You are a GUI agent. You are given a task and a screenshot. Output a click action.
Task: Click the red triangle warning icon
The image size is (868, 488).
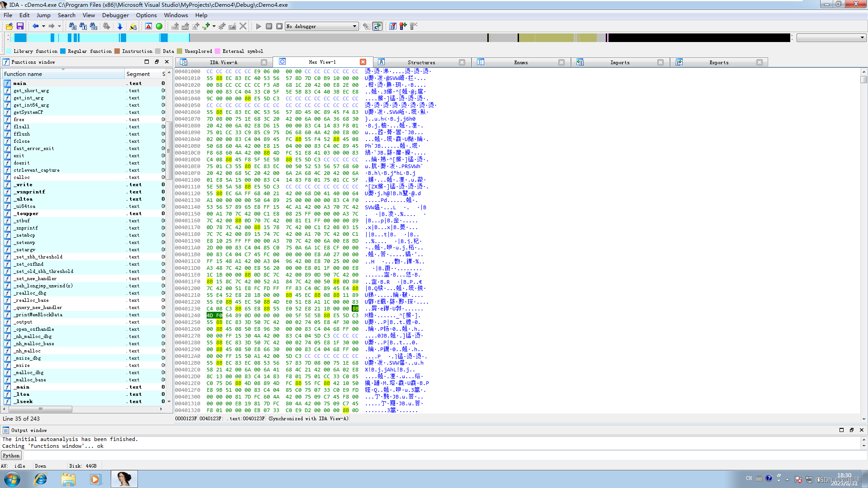tap(148, 26)
